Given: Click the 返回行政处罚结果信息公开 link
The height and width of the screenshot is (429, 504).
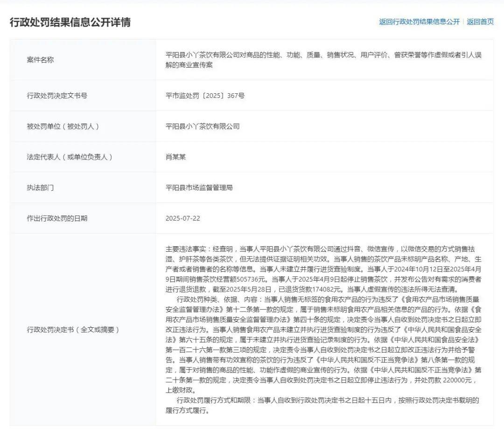Looking at the screenshot, I should pyautogui.click(x=419, y=22).
